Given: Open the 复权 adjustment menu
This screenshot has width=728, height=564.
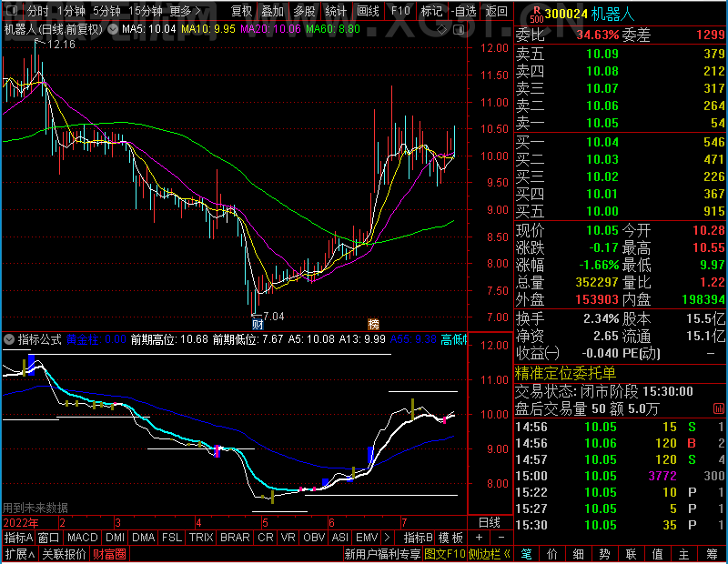Looking at the screenshot, I should [x=241, y=11].
